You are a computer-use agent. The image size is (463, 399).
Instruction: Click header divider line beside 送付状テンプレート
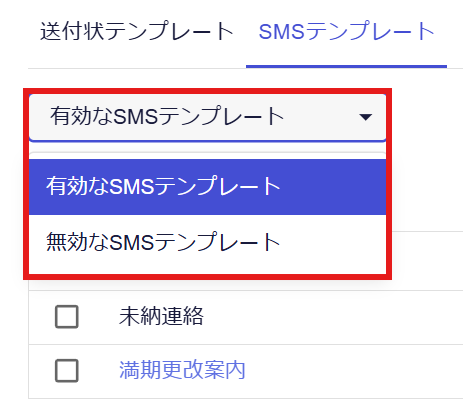pyautogui.click(x=137, y=68)
